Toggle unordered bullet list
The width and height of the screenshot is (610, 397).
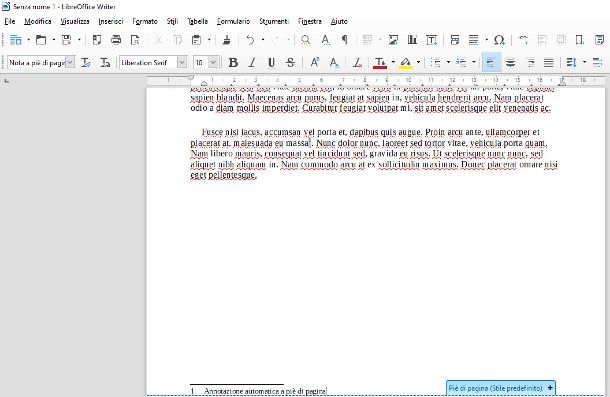[x=436, y=62]
